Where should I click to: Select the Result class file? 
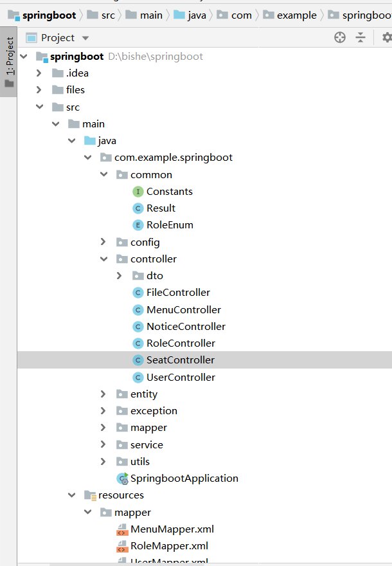coord(161,208)
